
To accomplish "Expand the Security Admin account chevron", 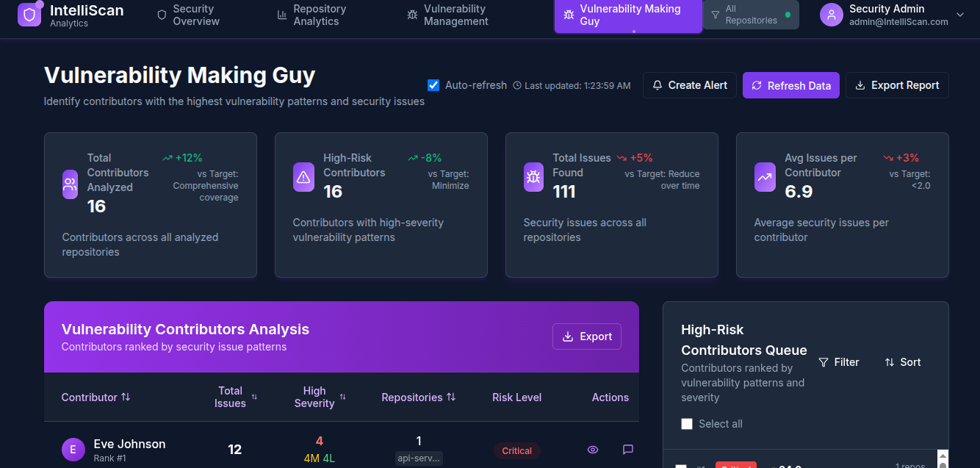I will tap(959, 15).
